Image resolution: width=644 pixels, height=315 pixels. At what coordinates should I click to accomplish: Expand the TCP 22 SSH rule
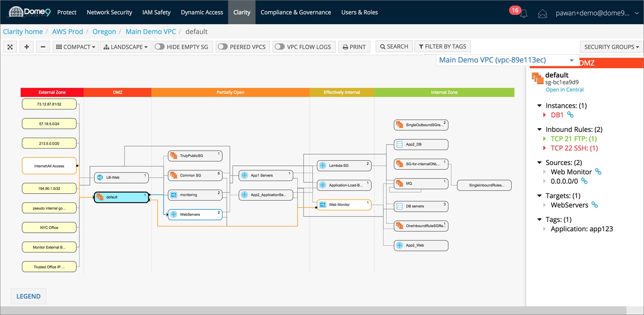tap(544, 148)
